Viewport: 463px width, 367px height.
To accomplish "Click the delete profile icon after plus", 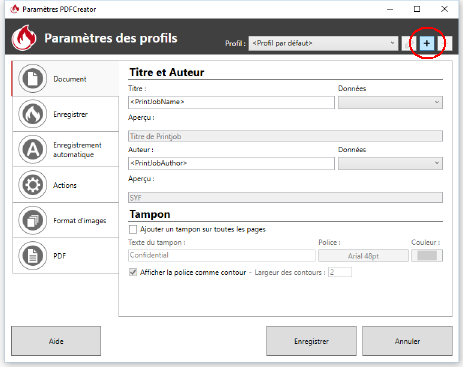I will (x=445, y=43).
